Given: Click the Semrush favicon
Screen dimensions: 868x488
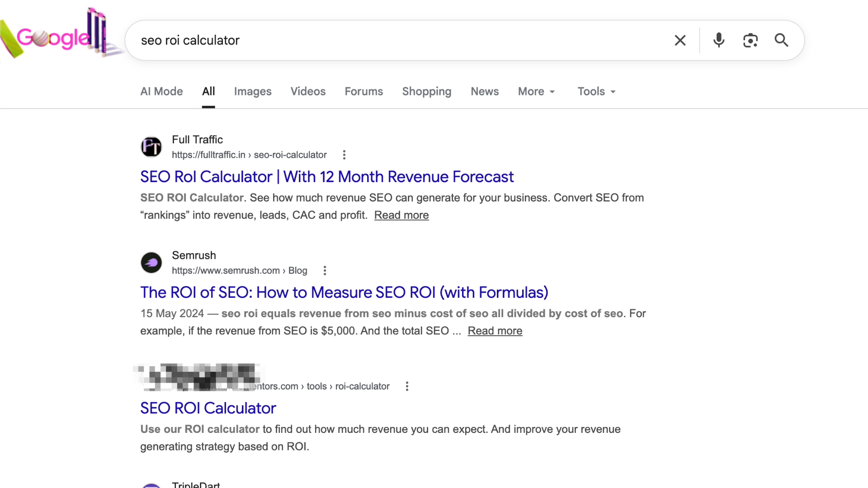Looking at the screenshot, I should [151, 263].
